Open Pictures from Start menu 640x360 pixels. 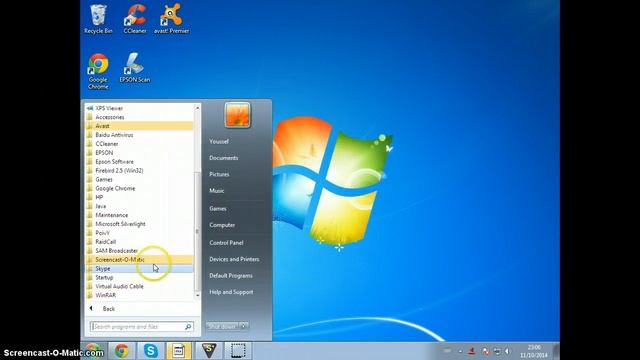pos(219,174)
